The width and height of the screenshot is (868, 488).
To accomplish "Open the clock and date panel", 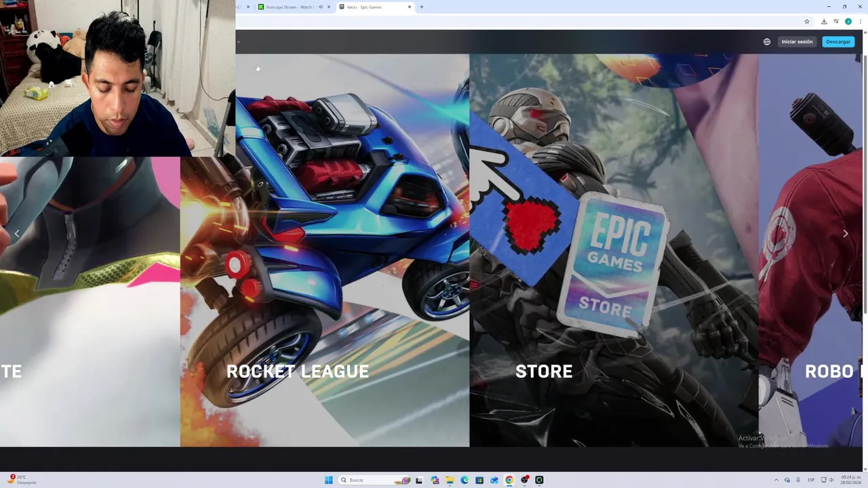I will pos(851,480).
